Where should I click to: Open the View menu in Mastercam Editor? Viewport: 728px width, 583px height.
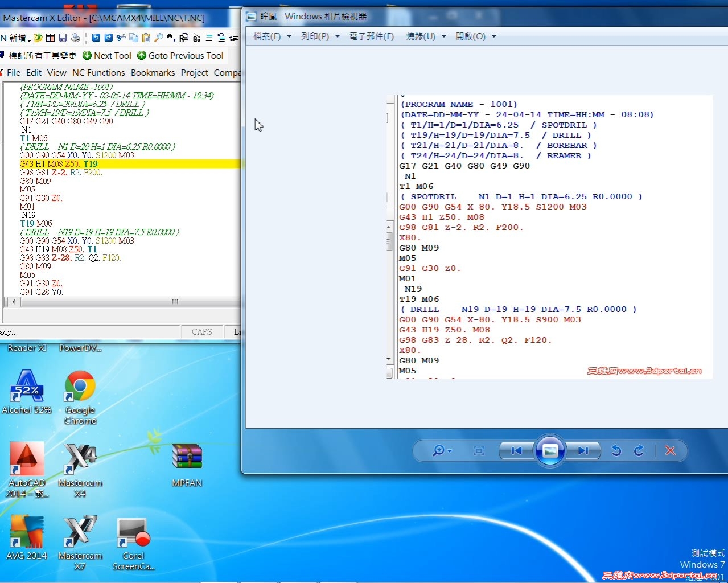[56, 72]
